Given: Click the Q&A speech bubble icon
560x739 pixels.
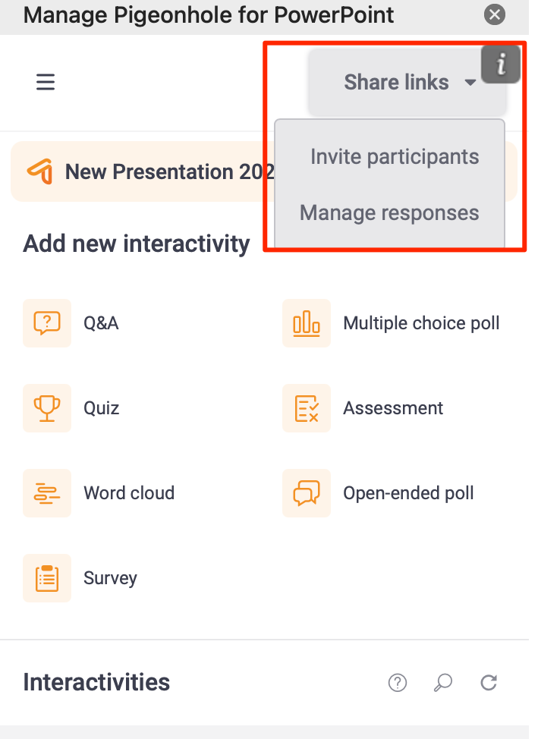Looking at the screenshot, I should point(47,323).
